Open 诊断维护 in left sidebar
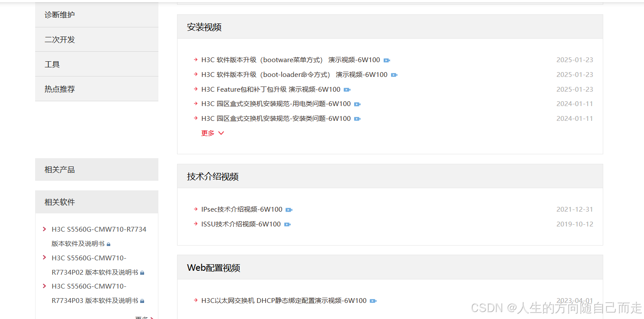The image size is (644, 319). pyautogui.click(x=97, y=15)
